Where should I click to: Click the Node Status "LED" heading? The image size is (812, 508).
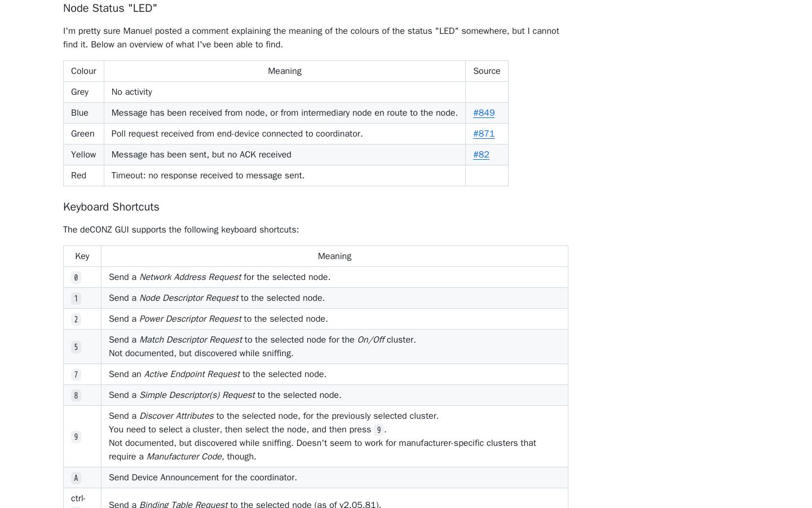pyautogui.click(x=110, y=8)
